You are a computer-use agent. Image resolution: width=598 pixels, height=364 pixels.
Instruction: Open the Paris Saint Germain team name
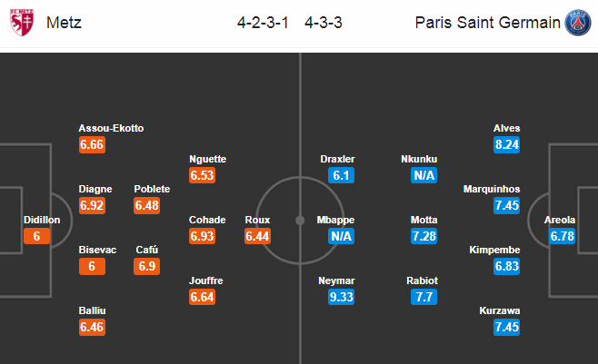tap(487, 23)
